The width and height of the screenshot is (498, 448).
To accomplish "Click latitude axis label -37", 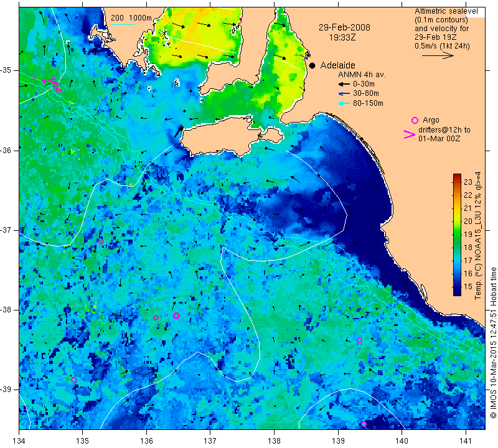I will point(6,230).
